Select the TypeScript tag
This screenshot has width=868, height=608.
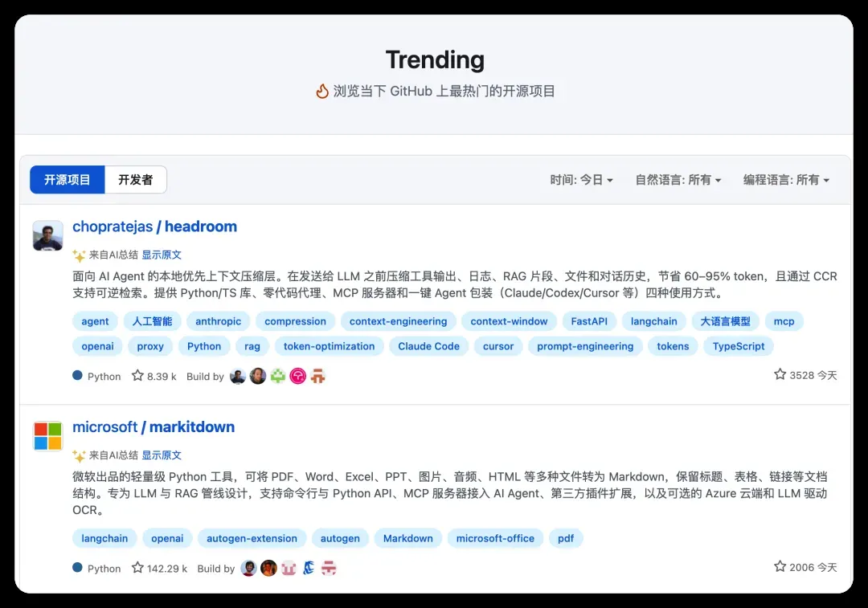point(739,346)
